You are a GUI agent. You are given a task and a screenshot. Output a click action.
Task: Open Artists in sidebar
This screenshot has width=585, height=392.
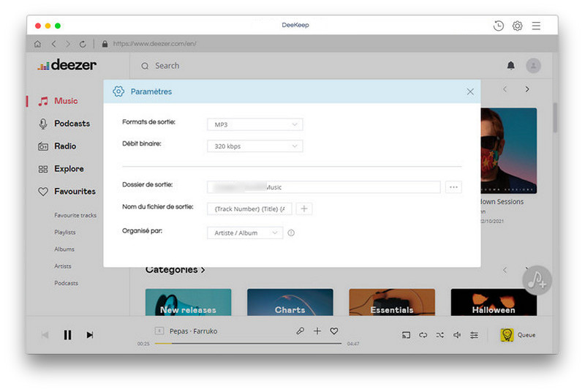pyautogui.click(x=63, y=266)
